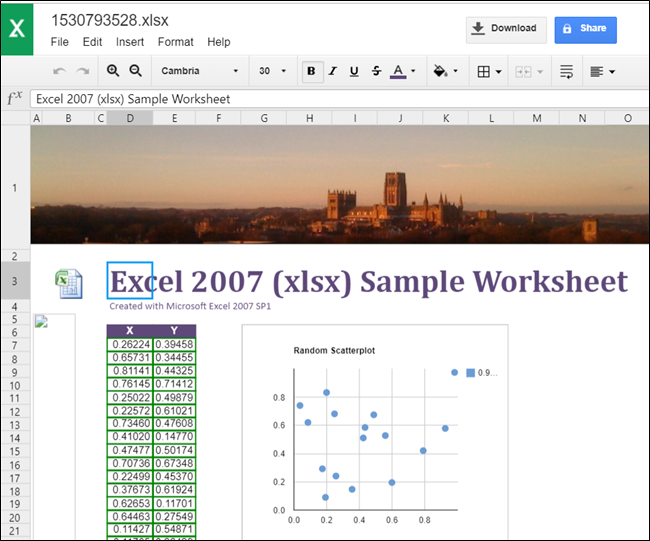
Task: Click cell with value 0.41020
Action: 130,437
